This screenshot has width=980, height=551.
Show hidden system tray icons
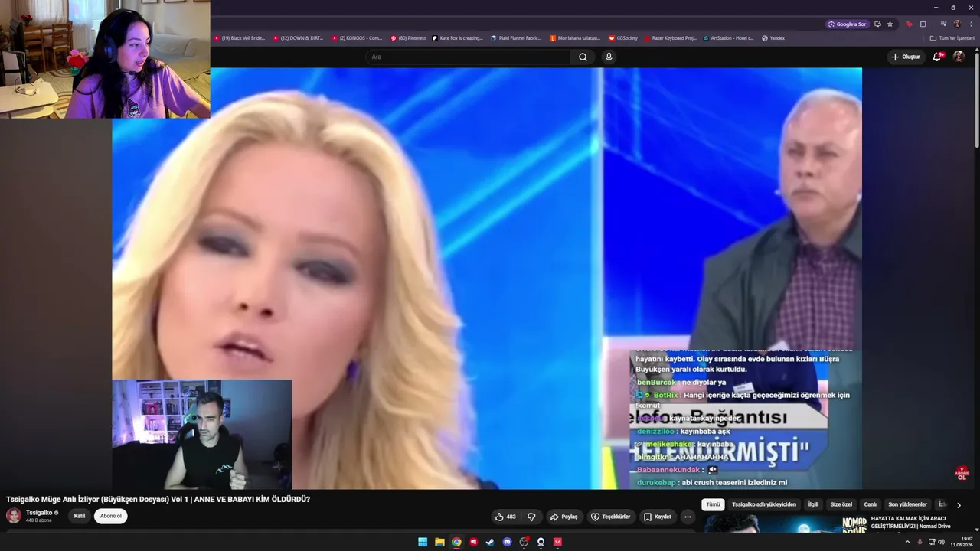[x=909, y=542]
